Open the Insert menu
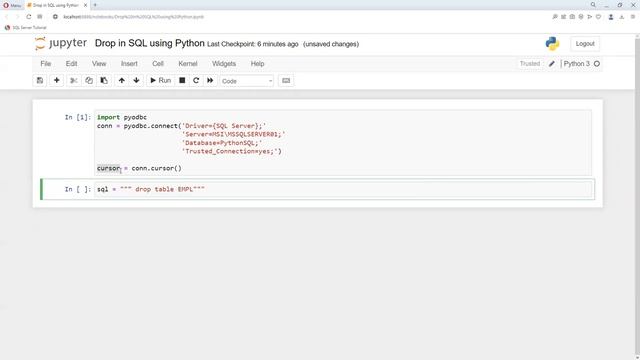Screen dimensions: 640x360 tap(129, 64)
